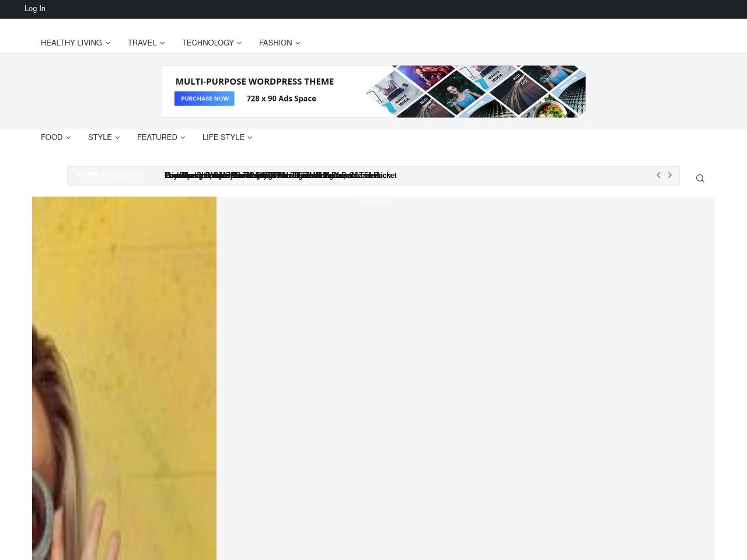This screenshot has width=747, height=560.
Task: Click the Purchase Now button in the ad
Action: 204,99
